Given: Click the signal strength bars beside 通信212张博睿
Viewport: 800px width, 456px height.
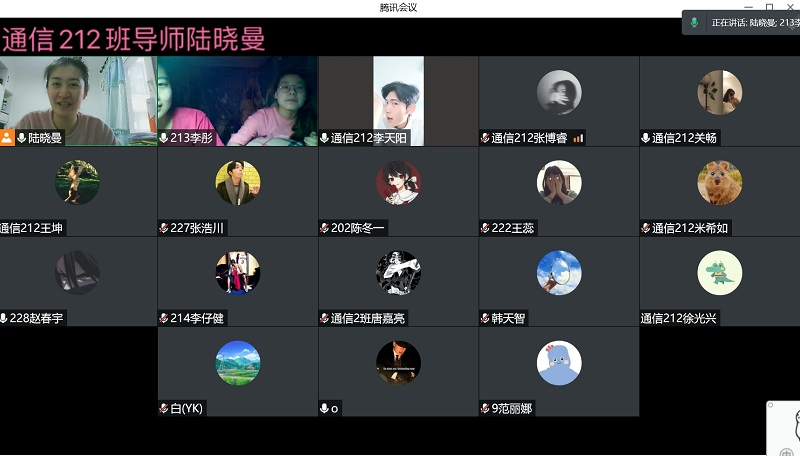Looking at the screenshot, I should 578,138.
